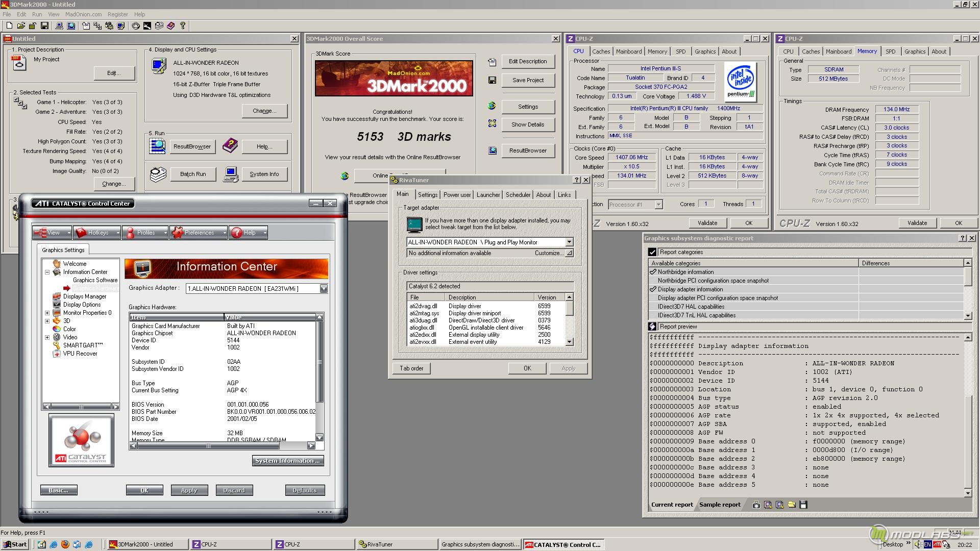Screen dimensions: 980x551
Task: Click driver files list scroll-down arrow
Action: click(569, 342)
